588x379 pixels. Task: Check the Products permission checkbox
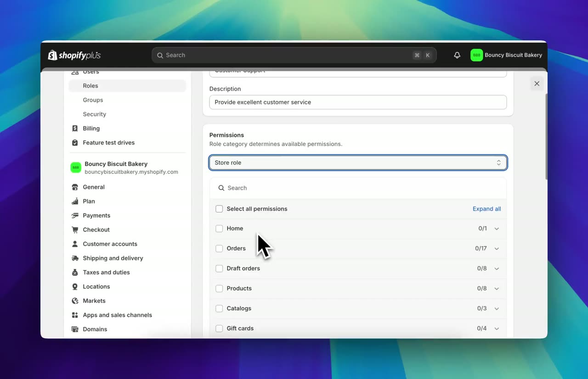pos(219,289)
